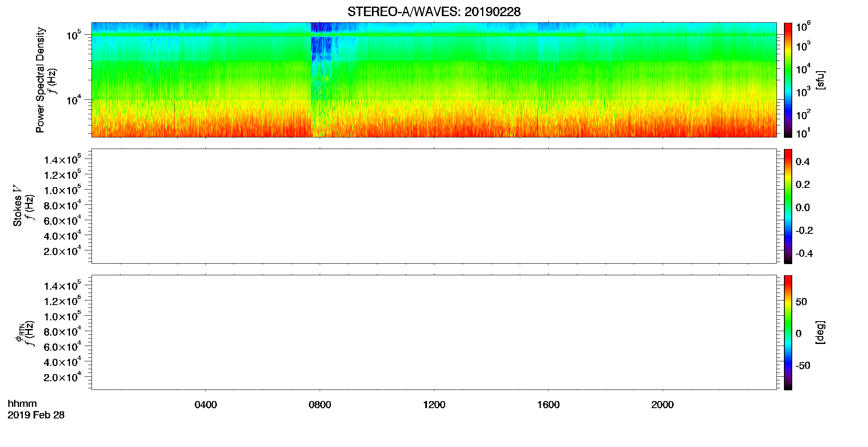The width and height of the screenshot is (868, 447).
Task: Select the 4.0×10^4 frequency tick in the φ RTN panel
Action: [63, 362]
